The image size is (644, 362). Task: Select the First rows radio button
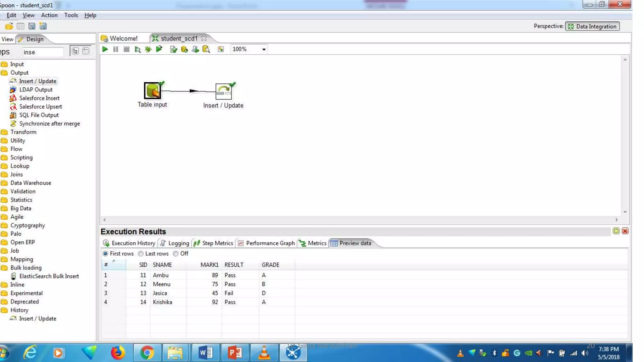[106, 254]
